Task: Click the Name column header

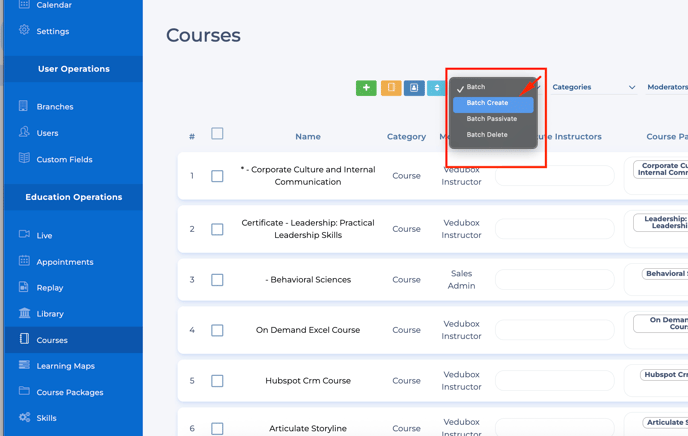Action: [308, 137]
